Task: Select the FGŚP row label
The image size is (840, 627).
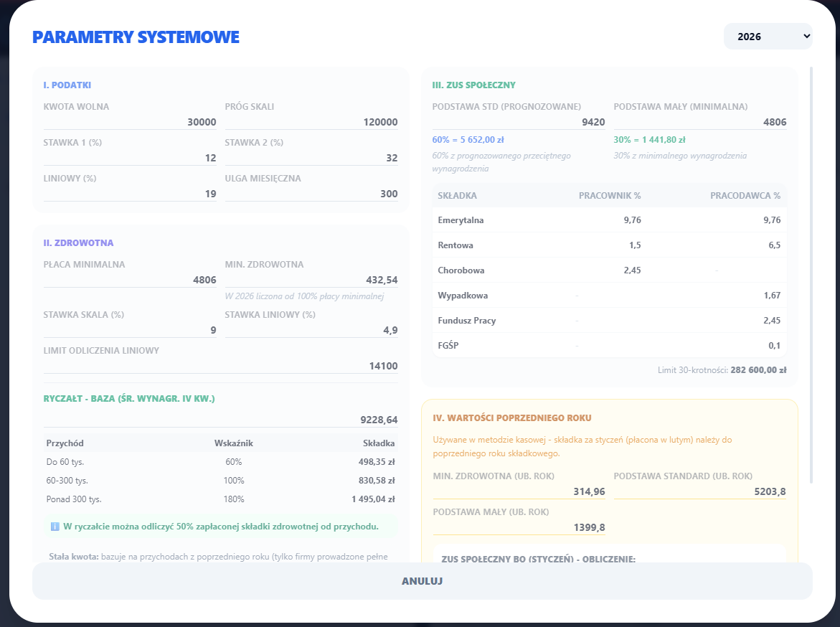Action: 448,346
